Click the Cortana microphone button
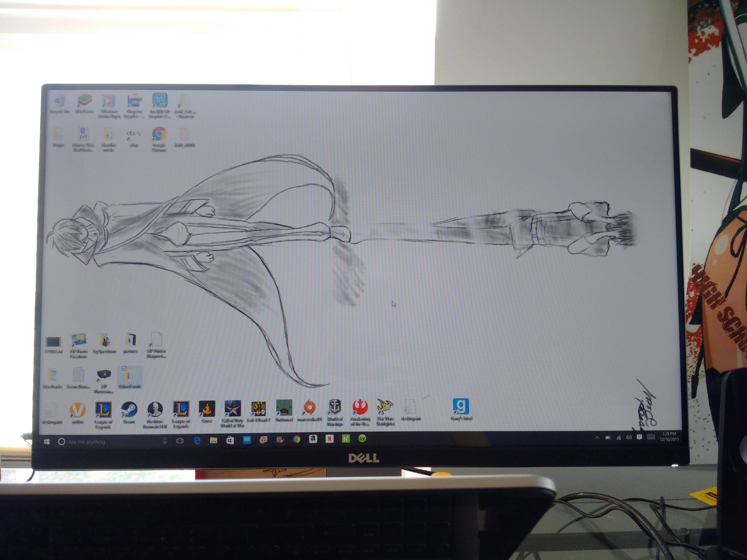 [164, 441]
